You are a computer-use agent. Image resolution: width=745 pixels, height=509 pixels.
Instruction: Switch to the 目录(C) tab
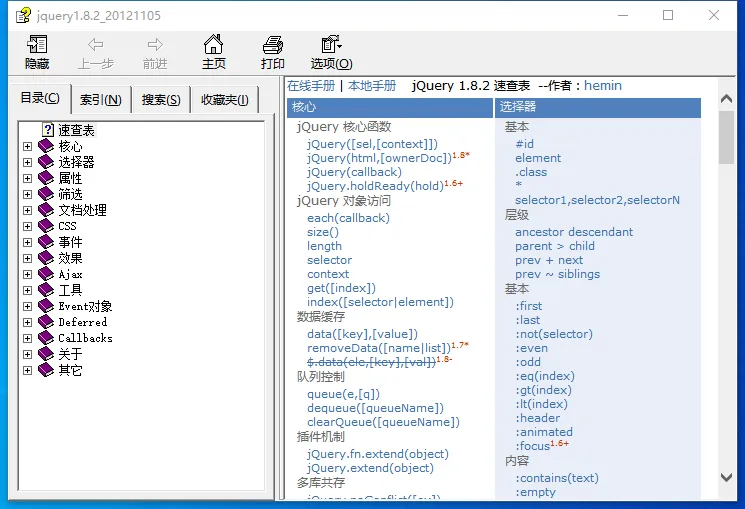(40, 98)
